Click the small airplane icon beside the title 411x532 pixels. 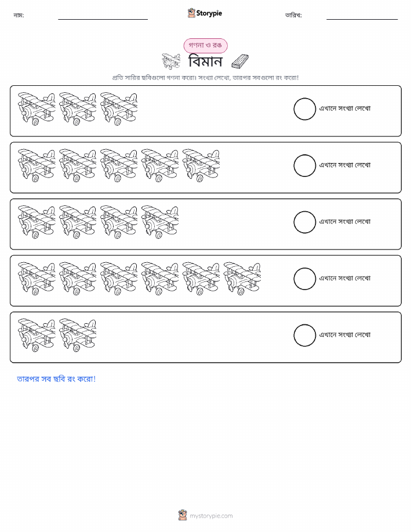tap(170, 61)
